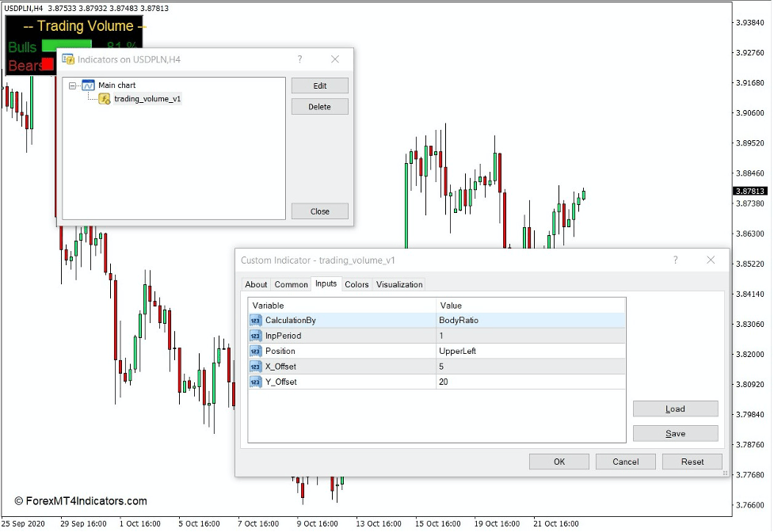Load saved indicator input settings

(x=675, y=408)
